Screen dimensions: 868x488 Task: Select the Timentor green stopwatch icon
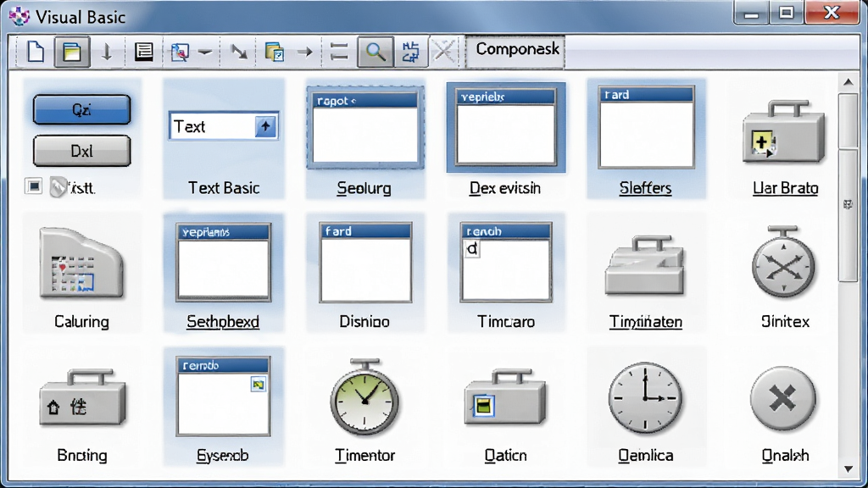364,397
